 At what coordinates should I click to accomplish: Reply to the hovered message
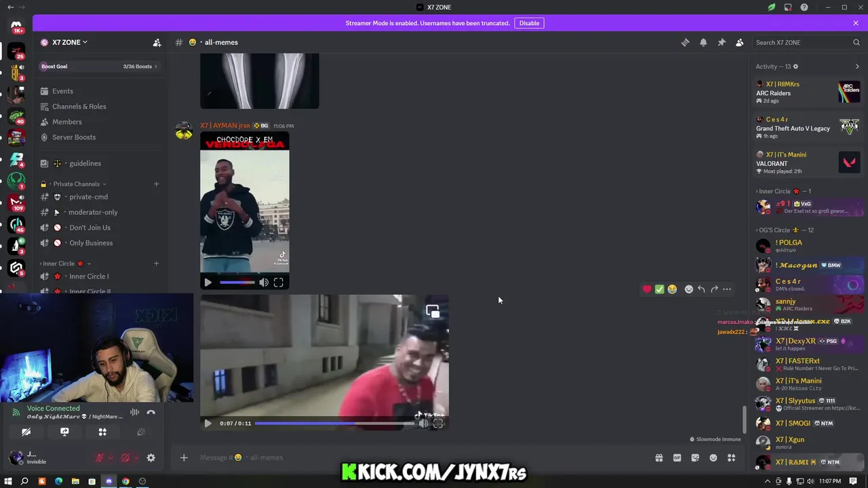[701, 289]
